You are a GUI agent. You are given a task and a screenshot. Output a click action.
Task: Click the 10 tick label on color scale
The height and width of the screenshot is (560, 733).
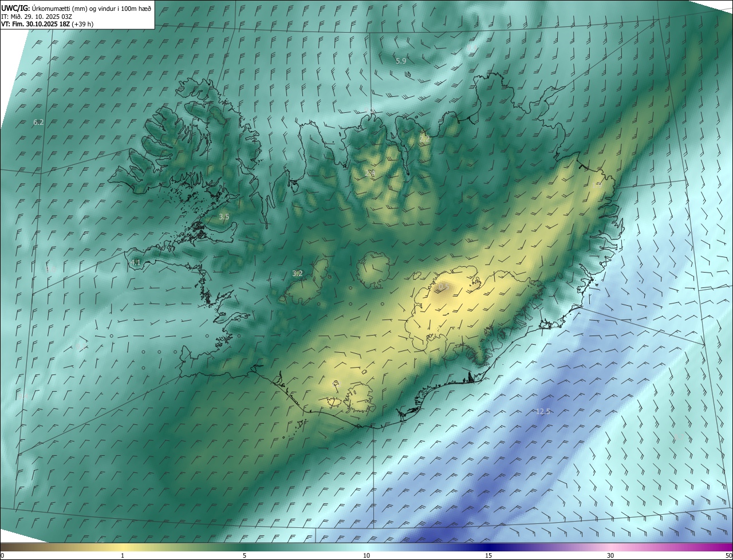[x=366, y=555]
